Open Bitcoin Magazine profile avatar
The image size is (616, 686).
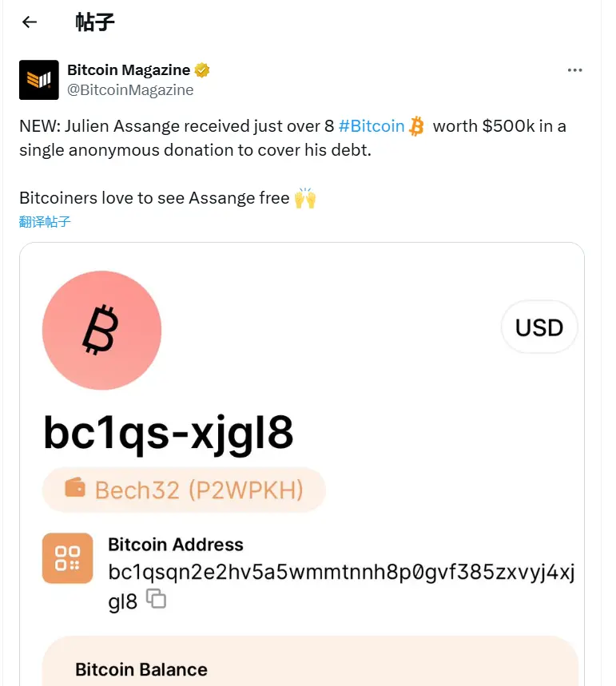point(39,80)
